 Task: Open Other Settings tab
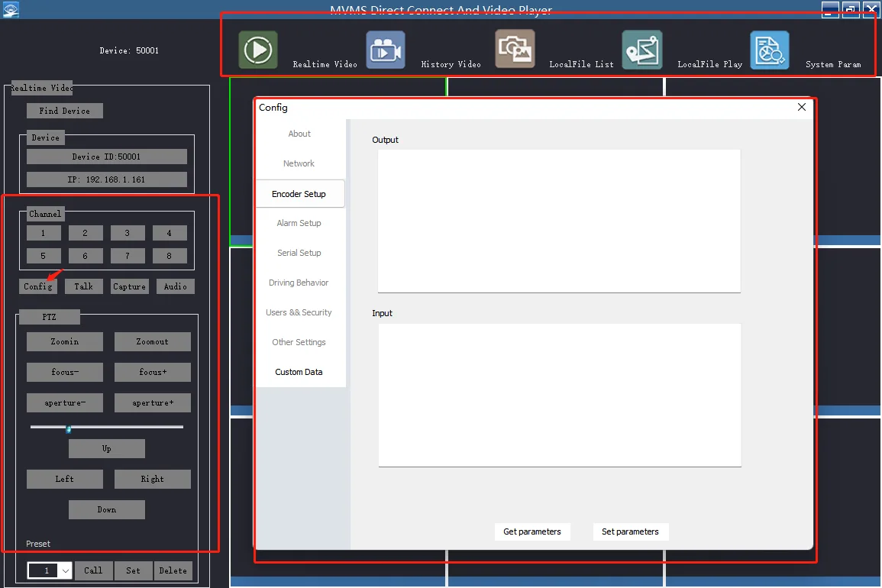coord(299,342)
